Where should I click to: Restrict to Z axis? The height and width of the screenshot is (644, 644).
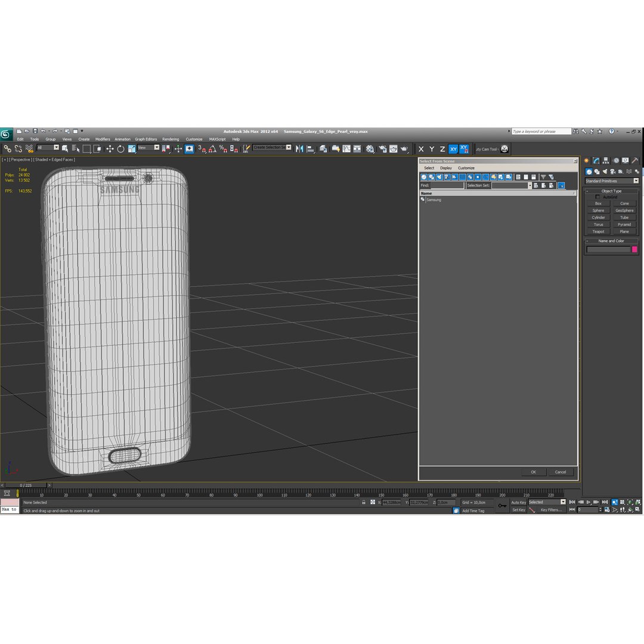(x=442, y=149)
